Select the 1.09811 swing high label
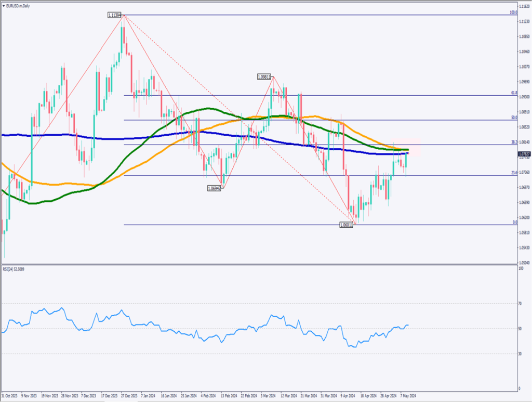Image resolution: width=532 pixels, height=402 pixels. pyautogui.click(x=264, y=76)
